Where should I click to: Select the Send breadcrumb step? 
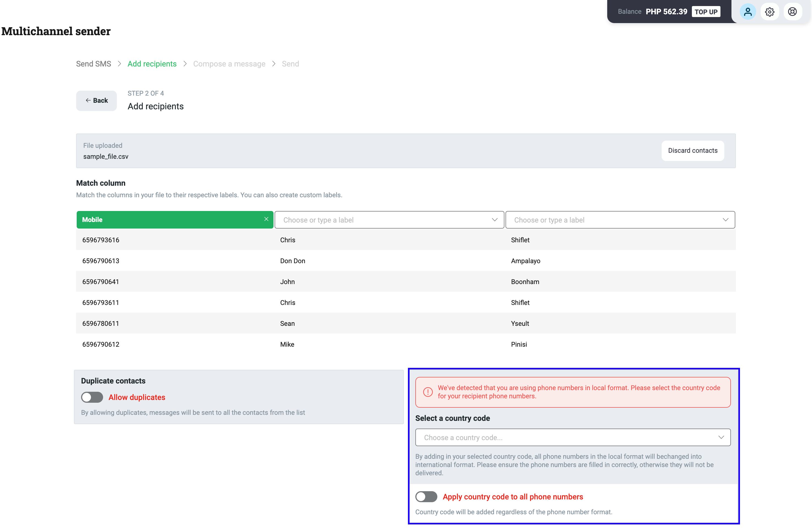coord(290,64)
